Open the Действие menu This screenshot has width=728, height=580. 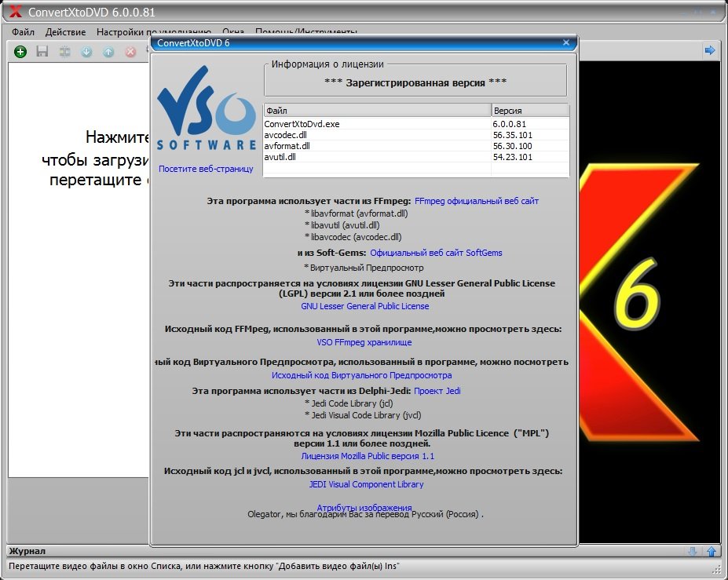[65, 32]
